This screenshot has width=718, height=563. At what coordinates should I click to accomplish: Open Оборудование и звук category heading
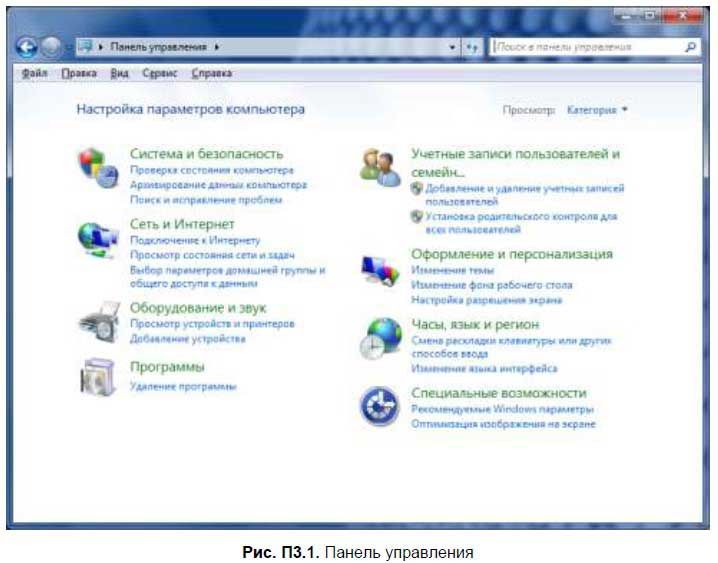[x=198, y=308]
